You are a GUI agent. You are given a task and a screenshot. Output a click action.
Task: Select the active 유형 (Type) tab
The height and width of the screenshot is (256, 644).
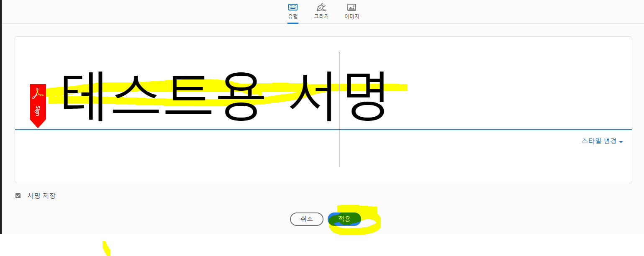click(x=292, y=11)
